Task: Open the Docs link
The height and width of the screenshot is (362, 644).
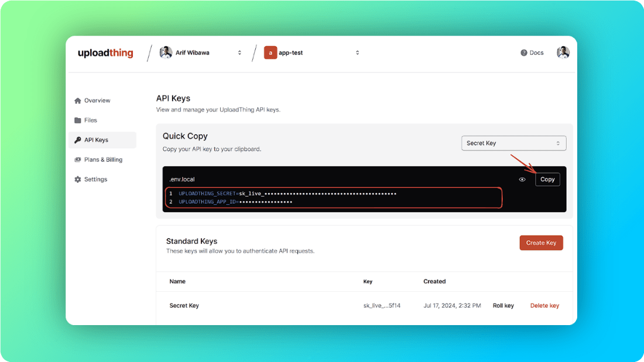Action: (532, 53)
